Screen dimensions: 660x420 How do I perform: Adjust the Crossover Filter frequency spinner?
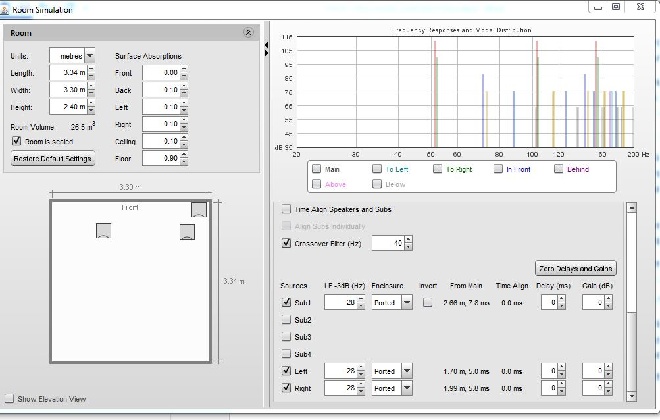(x=408, y=243)
